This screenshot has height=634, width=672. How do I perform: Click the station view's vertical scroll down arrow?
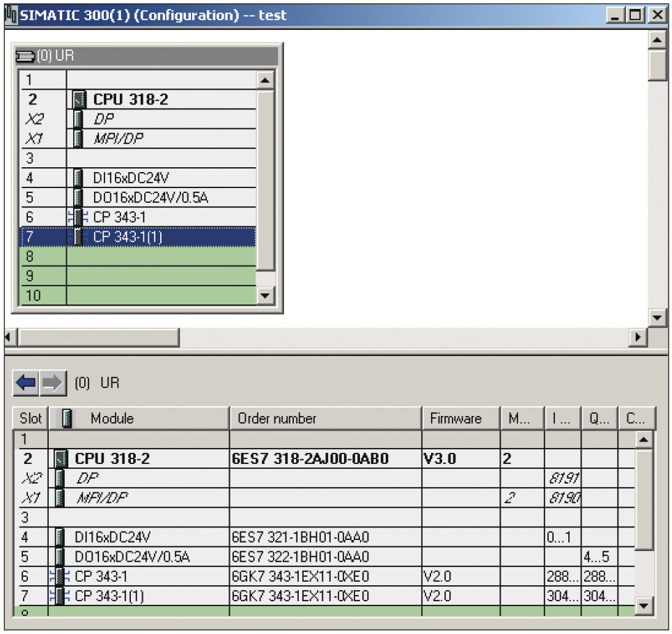coord(657,318)
